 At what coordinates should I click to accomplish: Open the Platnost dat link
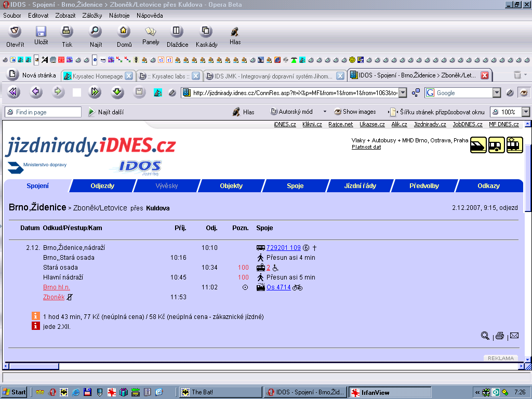pos(366,147)
